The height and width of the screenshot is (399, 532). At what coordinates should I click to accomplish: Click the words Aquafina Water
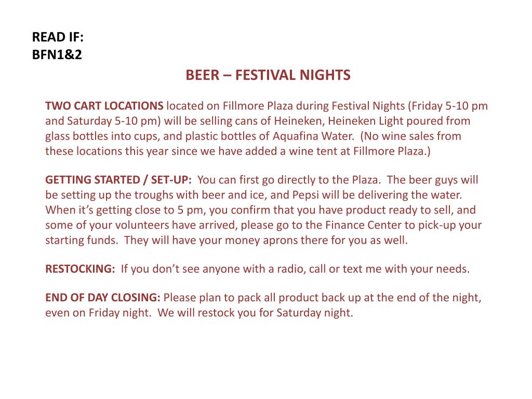[x=313, y=136]
